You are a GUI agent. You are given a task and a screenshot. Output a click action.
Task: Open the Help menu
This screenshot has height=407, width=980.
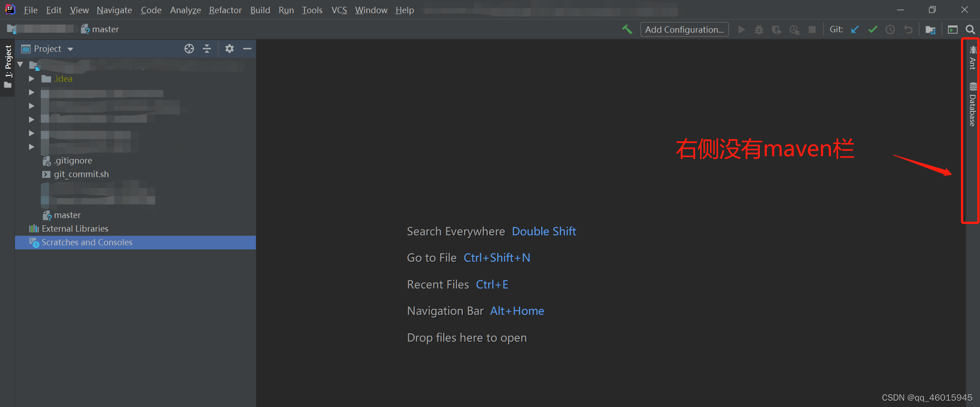[404, 10]
